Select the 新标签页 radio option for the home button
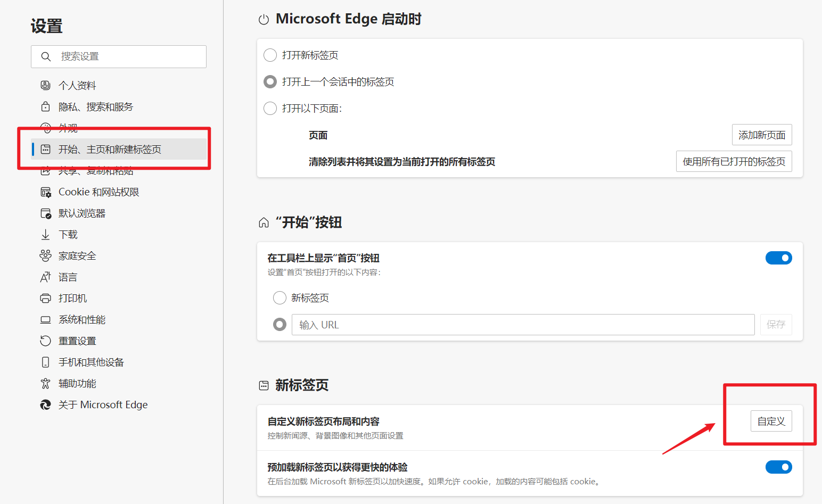 [280, 298]
